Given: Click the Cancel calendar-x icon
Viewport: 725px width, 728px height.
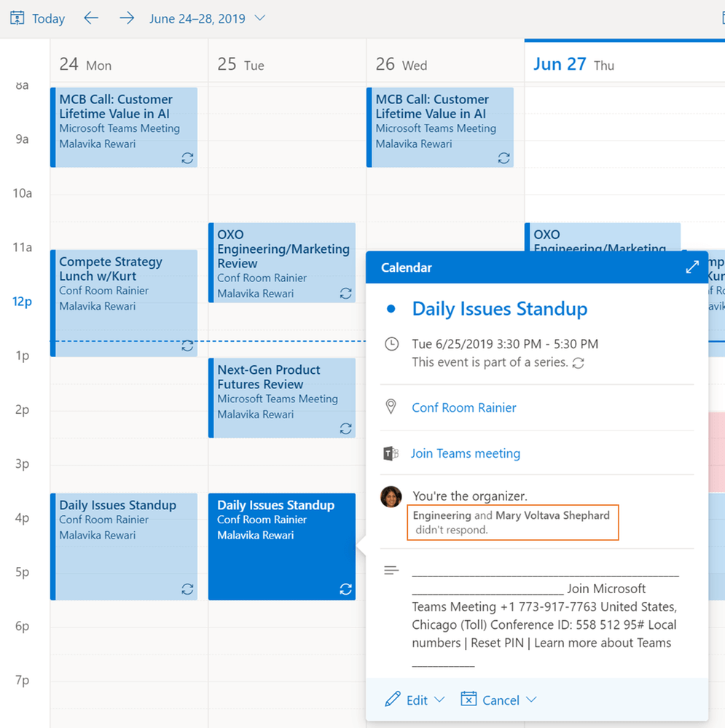Looking at the screenshot, I should pyautogui.click(x=469, y=700).
